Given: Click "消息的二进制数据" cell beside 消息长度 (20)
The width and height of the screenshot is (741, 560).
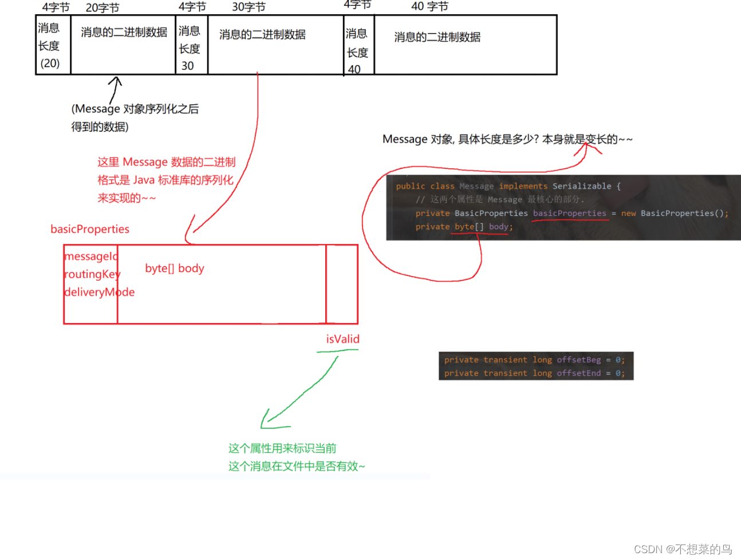Looking at the screenshot, I should [x=123, y=45].
